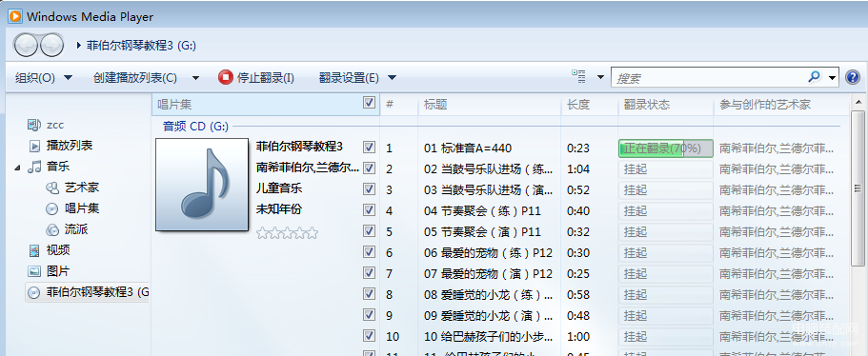Viewport: 868px width, 356px height.
Task: Select the 流派 tree item
Action: coord(76,230)
